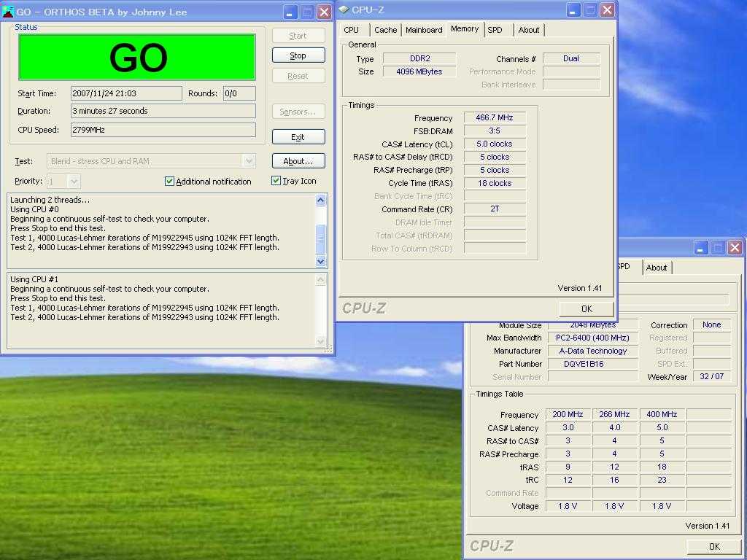The image size is (747, 560).
Task: Open the Mainboard tab in CPU-Z
Action: click(424, 29)
